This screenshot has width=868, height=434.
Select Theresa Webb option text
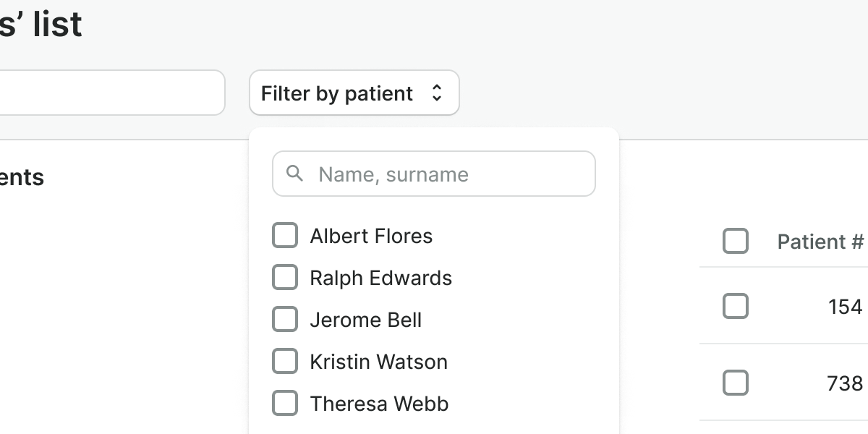379,404
